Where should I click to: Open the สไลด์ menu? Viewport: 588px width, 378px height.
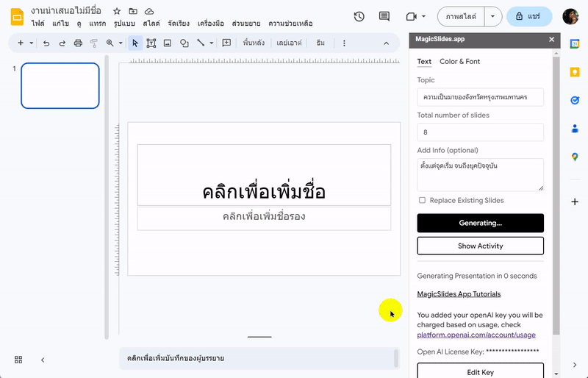click(151, 24)
